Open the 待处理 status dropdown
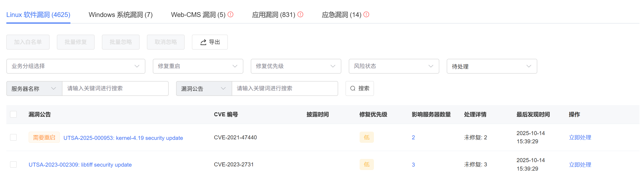 [x=492, y=66]
